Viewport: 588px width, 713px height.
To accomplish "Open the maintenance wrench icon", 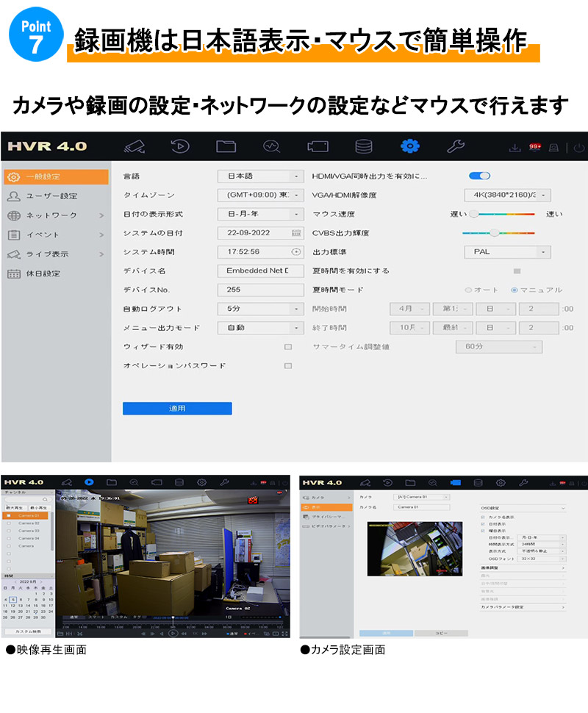I will tap(455, 147).
